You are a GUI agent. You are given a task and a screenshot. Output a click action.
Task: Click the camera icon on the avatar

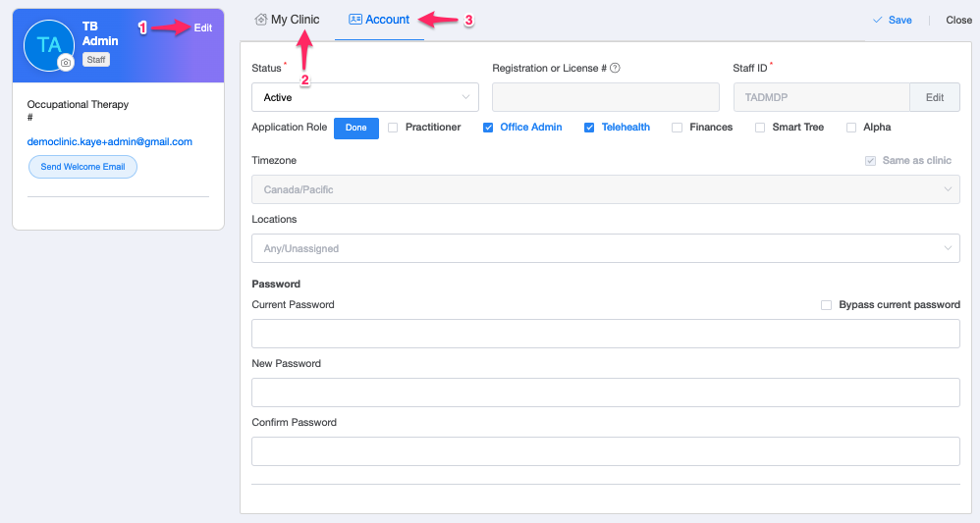click(66, 62)
